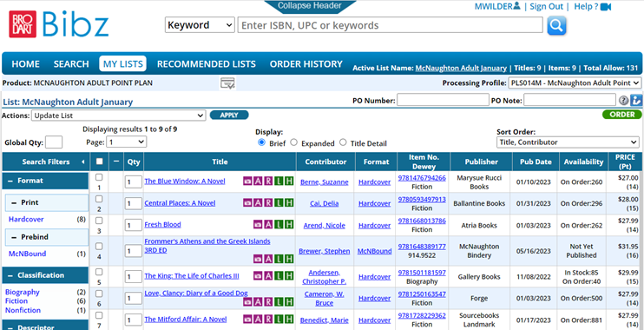The height and width of the screenshot is (330, 644).
Task: Click the A icon for Fresh Blood
Action: tap(268, 224)
